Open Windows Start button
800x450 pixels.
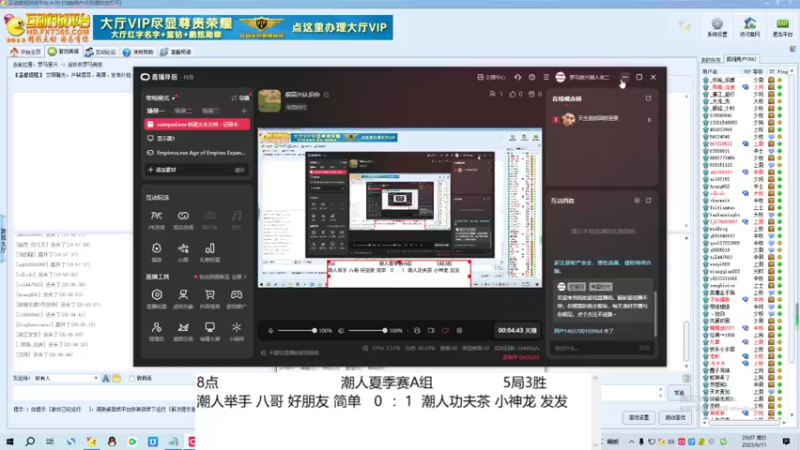click(10, 441)
